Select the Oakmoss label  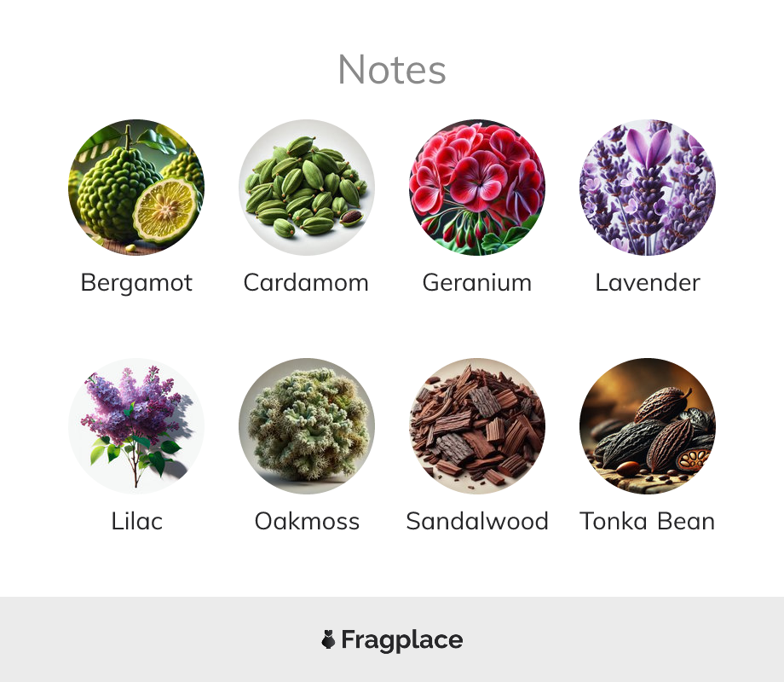coord(307,522)
